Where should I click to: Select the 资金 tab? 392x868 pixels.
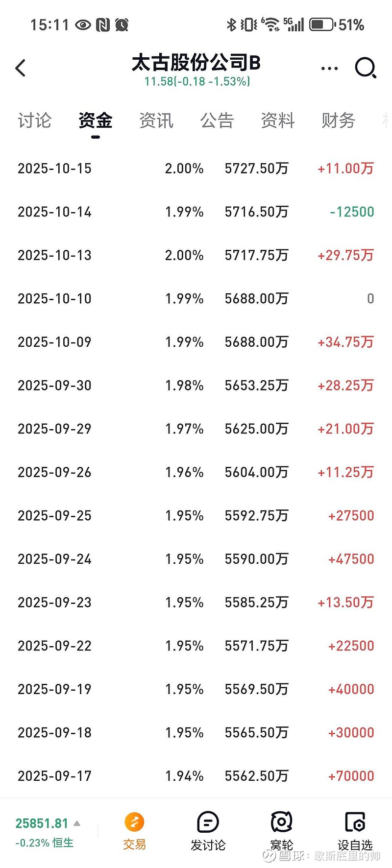(96, 121)
